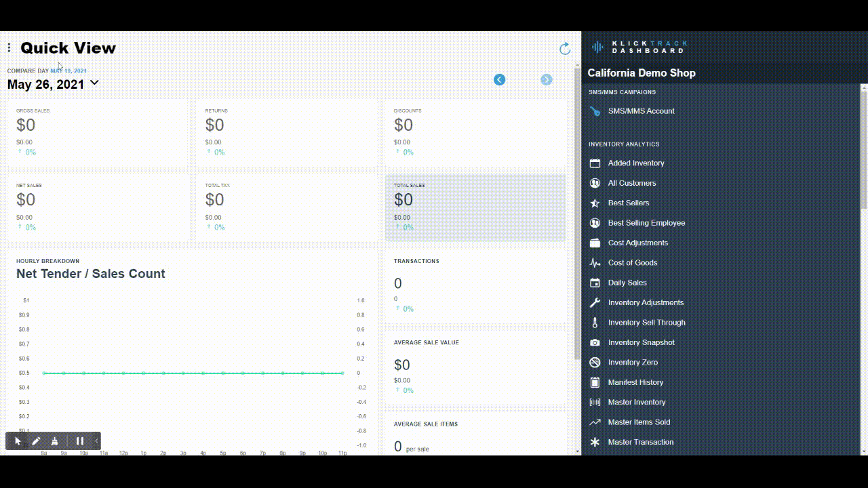Click the sidebar menu vertical scrollbar
The image size is (868, 488).
pyautogui.click(x=863, y=149)
